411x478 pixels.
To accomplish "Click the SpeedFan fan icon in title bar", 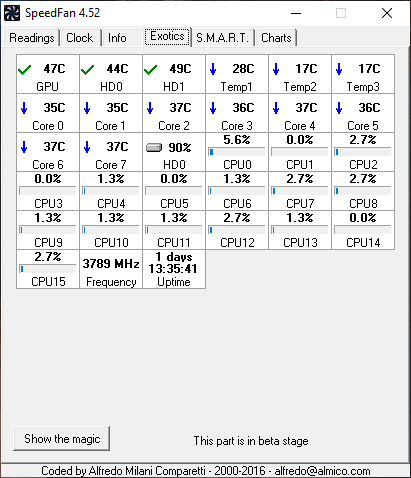I will [x=12, y=13].
